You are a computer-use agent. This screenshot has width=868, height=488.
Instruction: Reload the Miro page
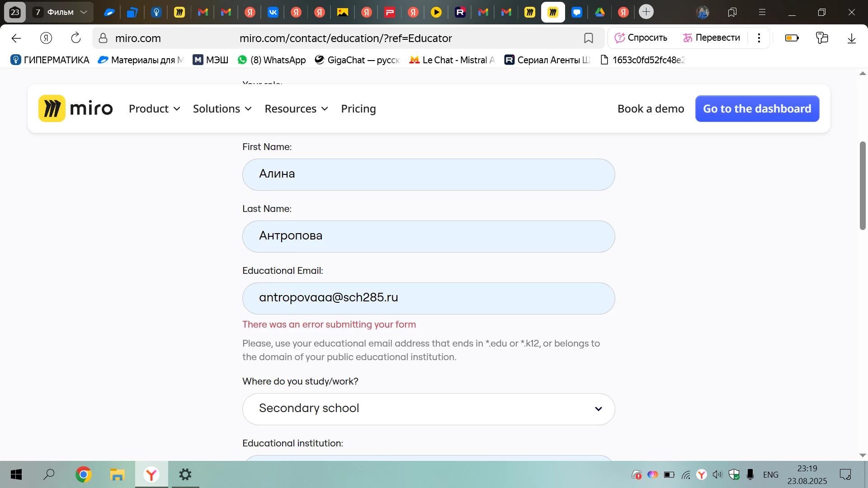[76, 38]
